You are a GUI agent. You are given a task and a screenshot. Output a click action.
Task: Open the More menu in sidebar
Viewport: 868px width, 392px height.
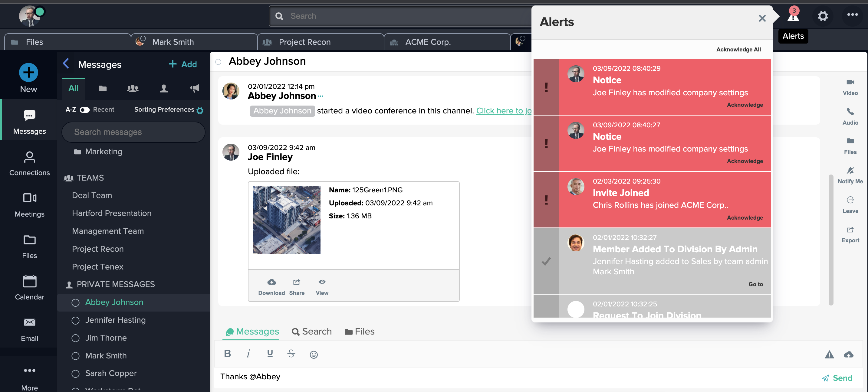pos(29,378)
